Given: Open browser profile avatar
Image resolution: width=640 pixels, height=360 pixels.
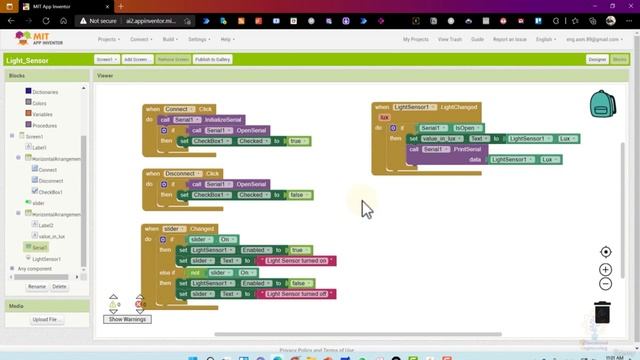Looking at the screenshot, I should point(611,21).
